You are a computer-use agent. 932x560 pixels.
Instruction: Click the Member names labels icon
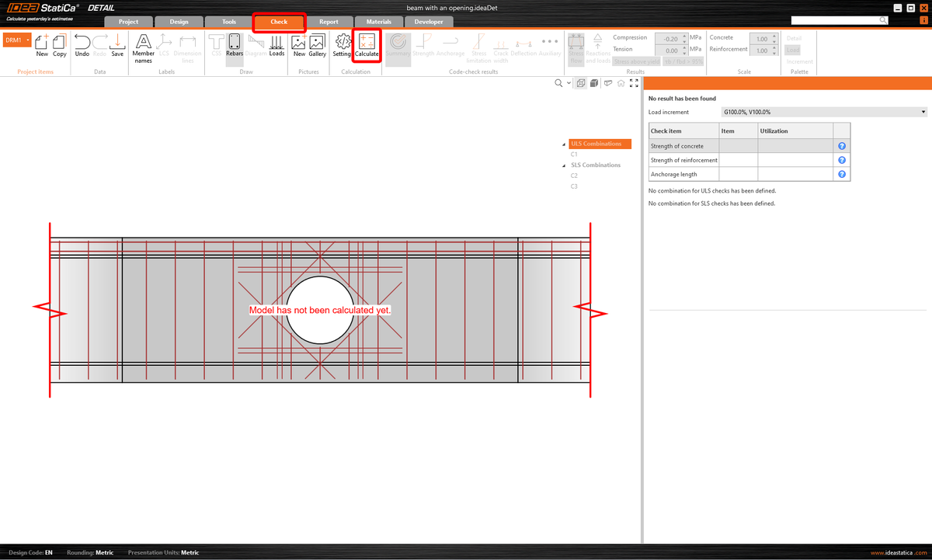[x=143, y=47]
